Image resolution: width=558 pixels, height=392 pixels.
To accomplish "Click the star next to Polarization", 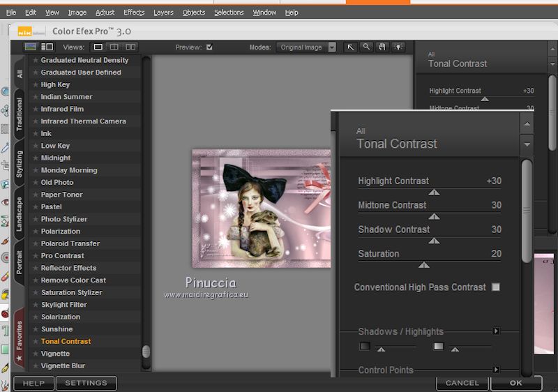I will pyautogui.click(x=36, y=231).
